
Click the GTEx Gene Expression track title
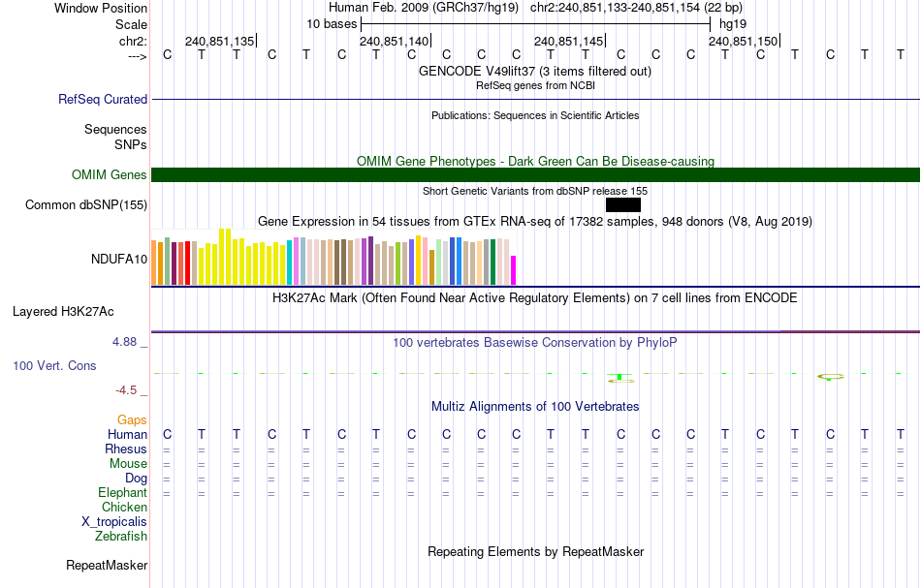(x=535, y=221)
